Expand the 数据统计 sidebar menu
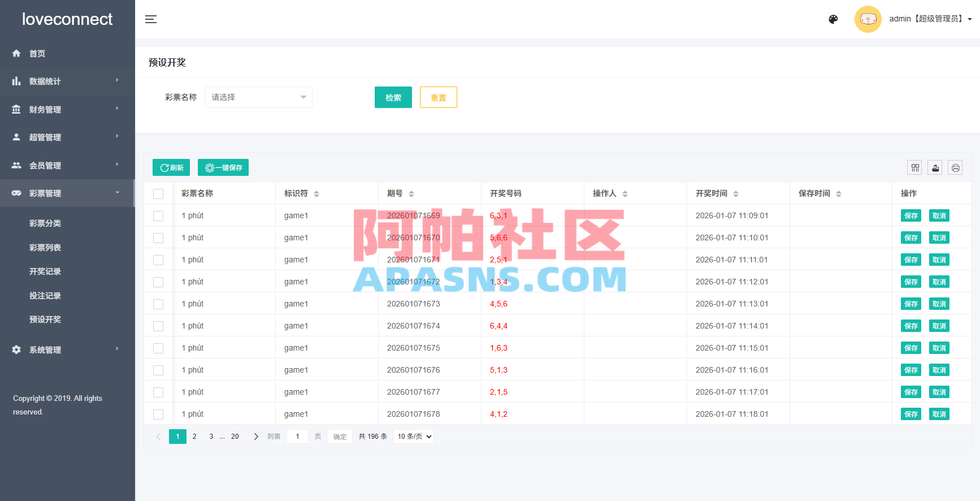The width and height of the screenshot is (980, 501). coord(67,81)
